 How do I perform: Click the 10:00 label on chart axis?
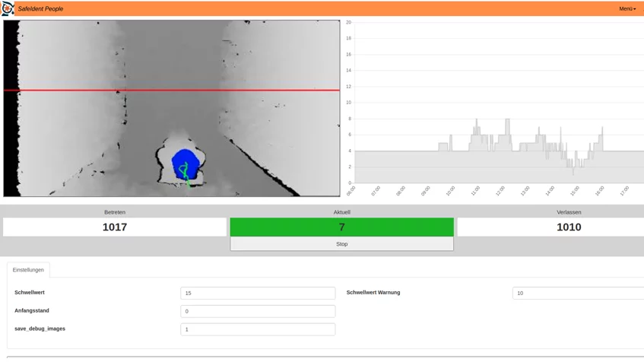(450, 191)
